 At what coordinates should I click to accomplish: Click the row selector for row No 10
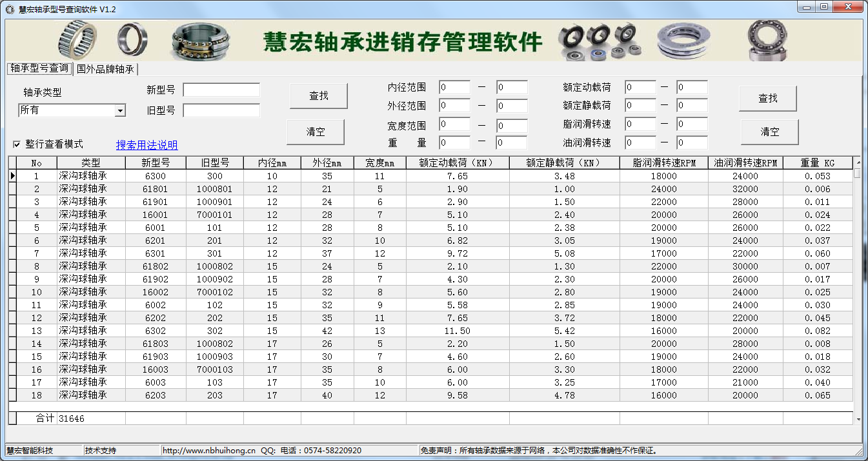coord(12,291)
